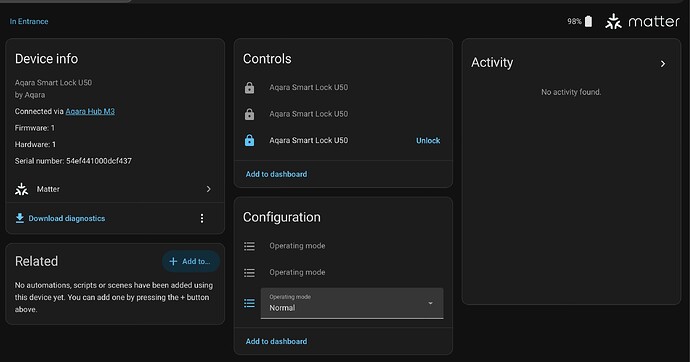Add Configuration to dashboard
This screenshot has height=362, width=690.
tap(276, 341)
